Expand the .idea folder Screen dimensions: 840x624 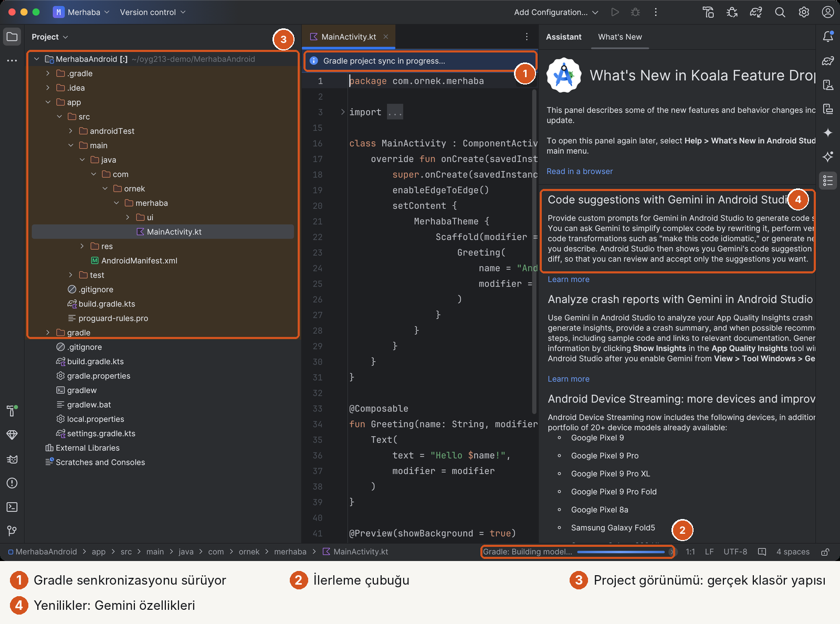pos(48,88)
